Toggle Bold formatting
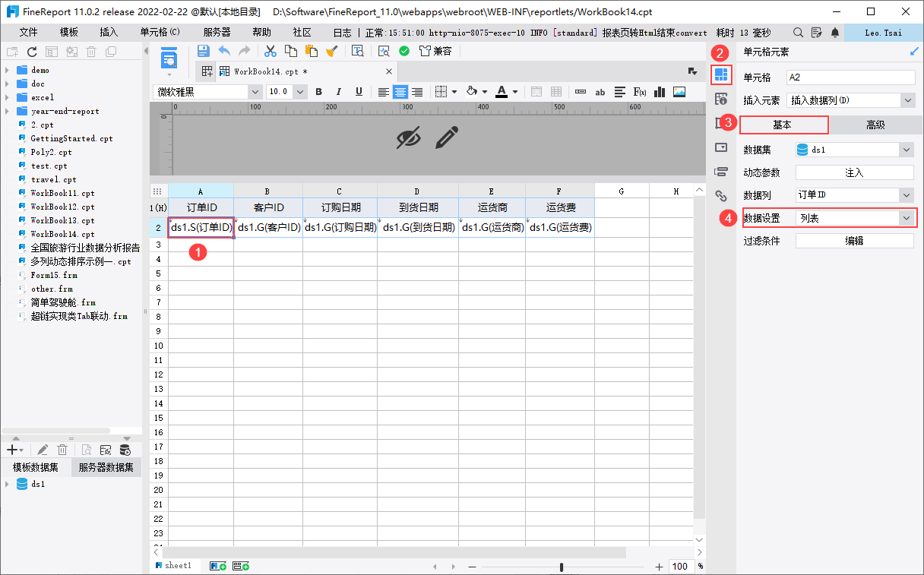924x575 pixels. click(318, 92)
